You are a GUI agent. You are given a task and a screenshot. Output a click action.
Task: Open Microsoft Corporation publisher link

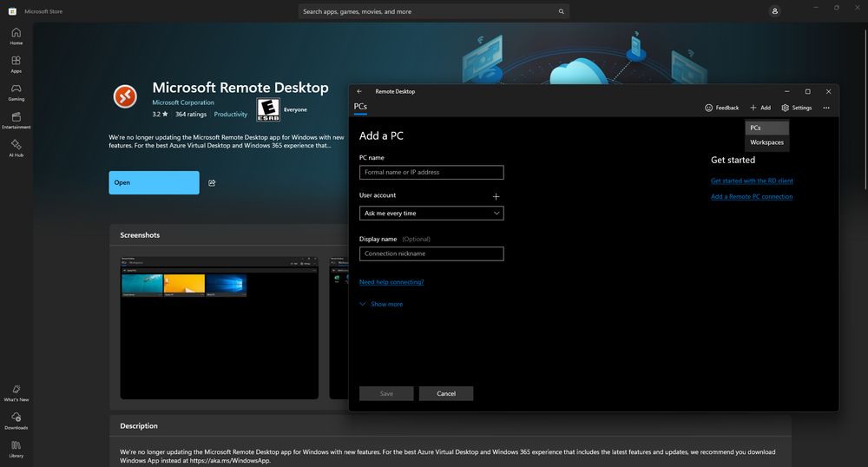click(183, 102)
